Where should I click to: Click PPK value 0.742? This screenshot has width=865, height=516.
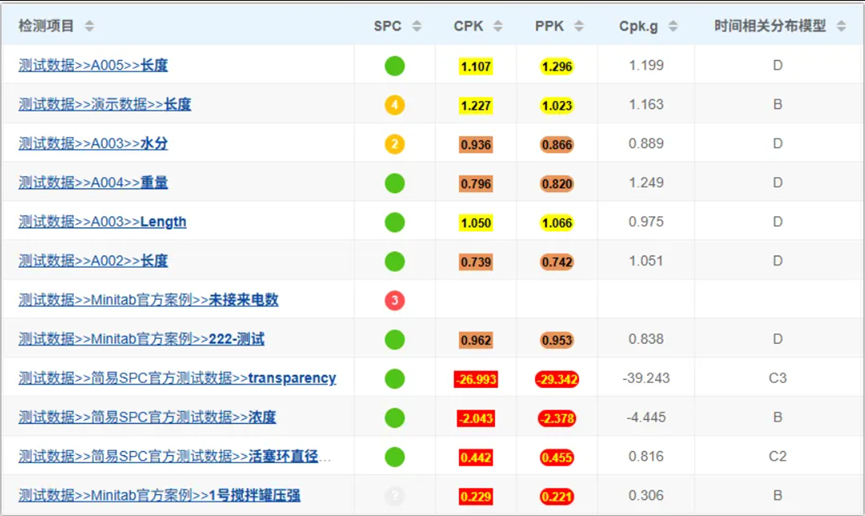pos(557,262)
